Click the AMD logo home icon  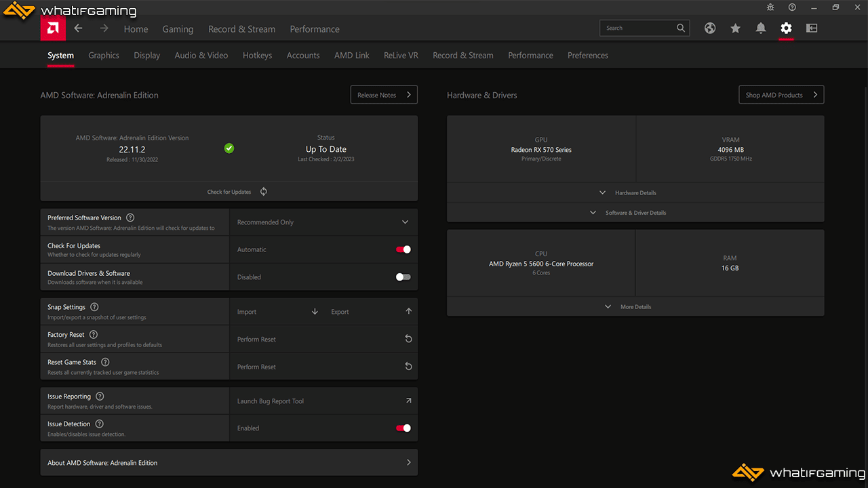[x=53, y=28]
